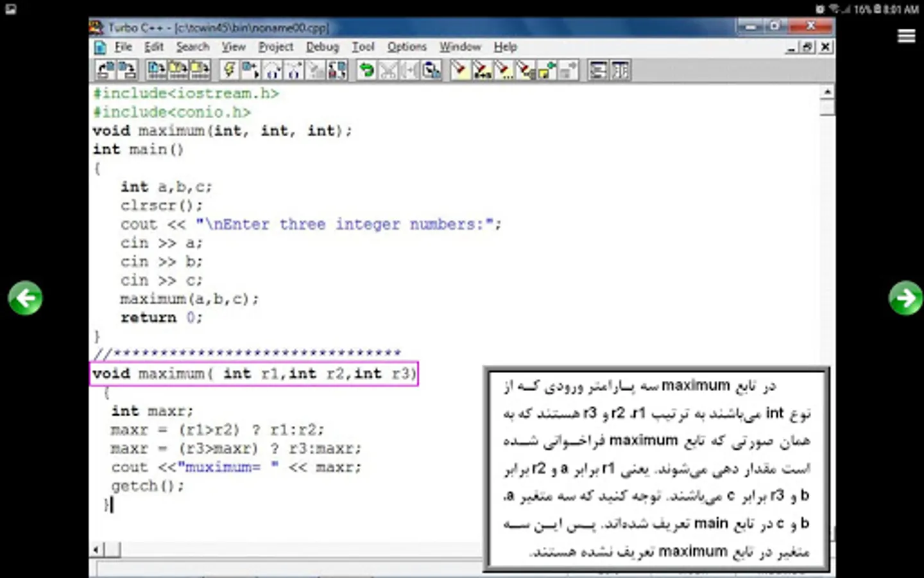The image size is (924, 578).
Task: Click the 'maximum(a,b,c);' call line
Action: tap(189, 299)
